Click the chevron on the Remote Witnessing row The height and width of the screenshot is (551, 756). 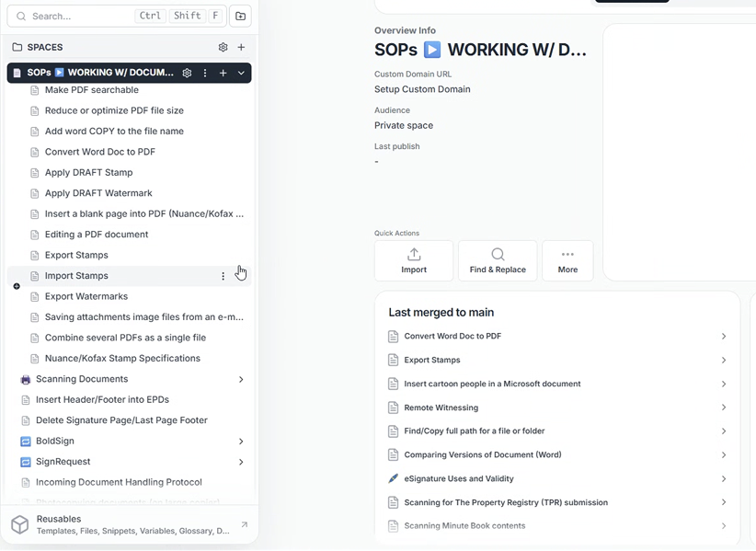724,408
